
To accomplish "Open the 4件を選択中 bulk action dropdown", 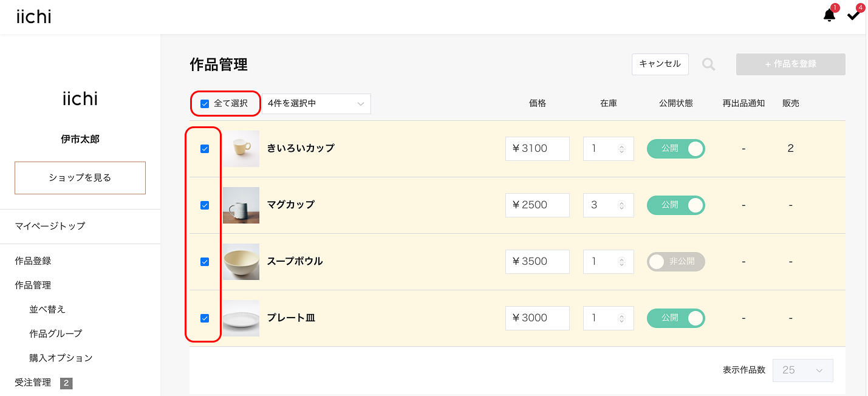I will [316, 104].
